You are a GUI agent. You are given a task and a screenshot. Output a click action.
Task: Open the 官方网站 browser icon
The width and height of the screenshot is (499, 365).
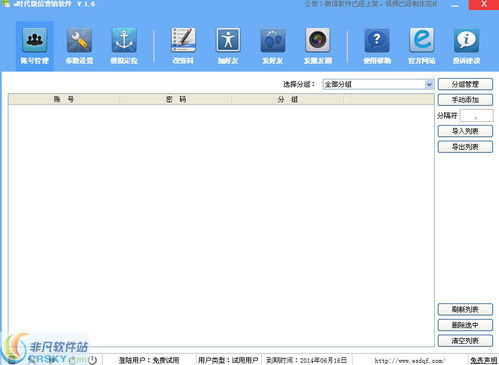coord(422,46)
